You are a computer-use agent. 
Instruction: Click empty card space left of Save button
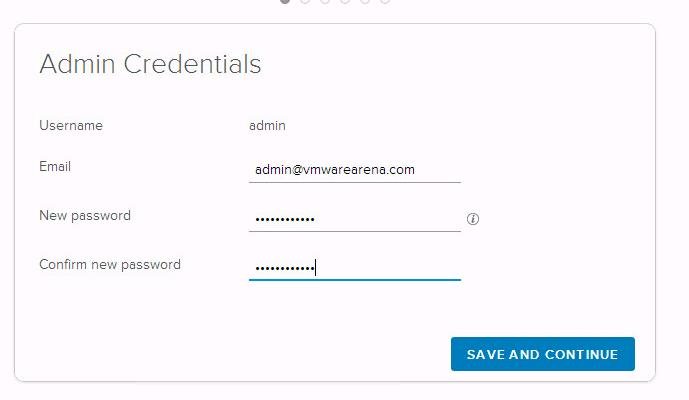[x=250, y=354]
